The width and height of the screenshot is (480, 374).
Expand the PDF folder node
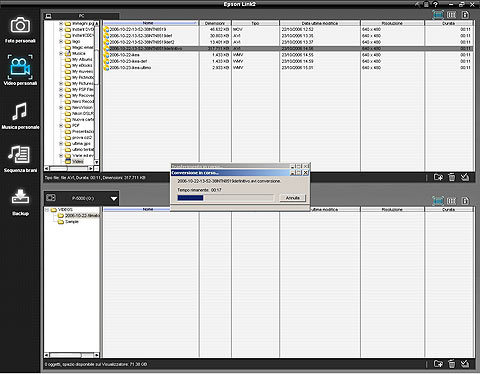(61, 125)
